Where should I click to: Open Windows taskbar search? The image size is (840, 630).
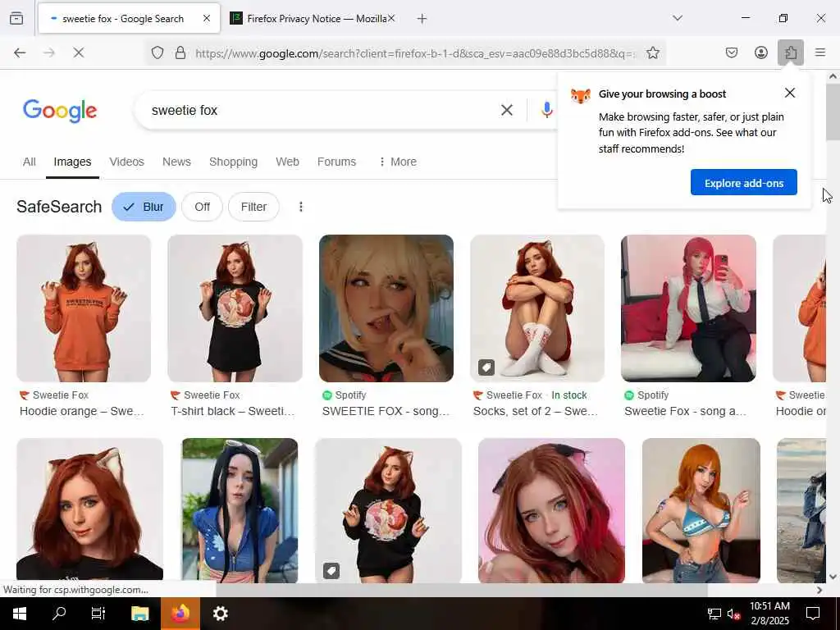pos(59,614)
